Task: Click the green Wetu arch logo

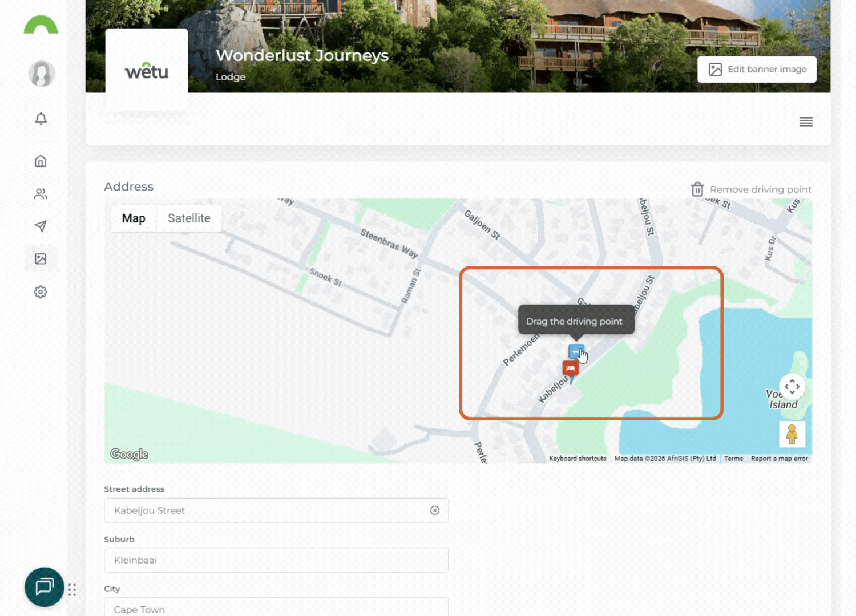Action: click(x=41, y=25)
